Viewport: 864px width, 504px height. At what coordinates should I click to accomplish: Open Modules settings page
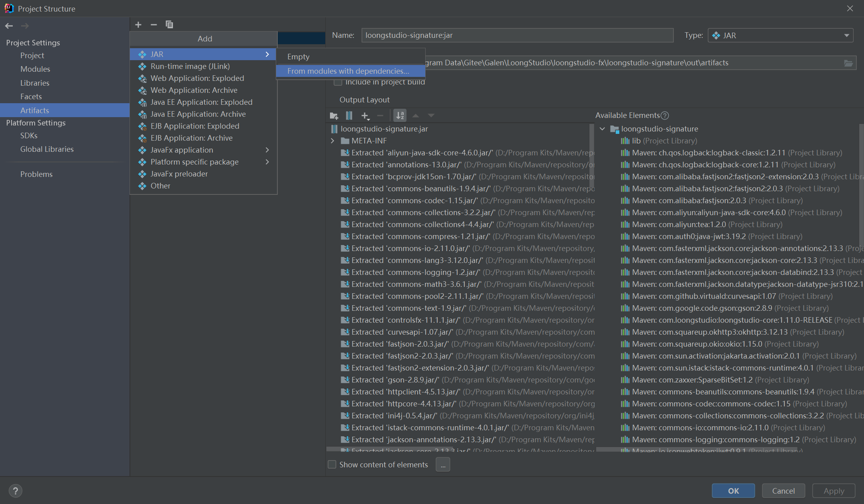(x=35, y=69)
